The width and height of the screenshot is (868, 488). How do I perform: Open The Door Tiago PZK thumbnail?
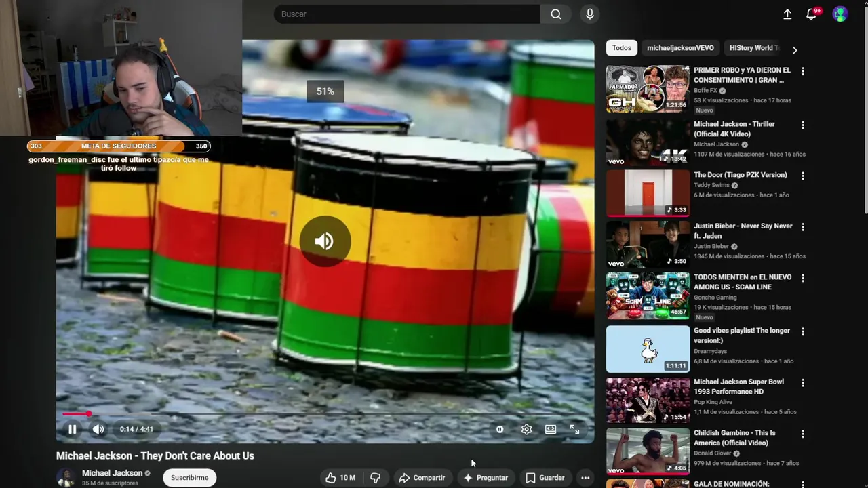click(648, 193)
